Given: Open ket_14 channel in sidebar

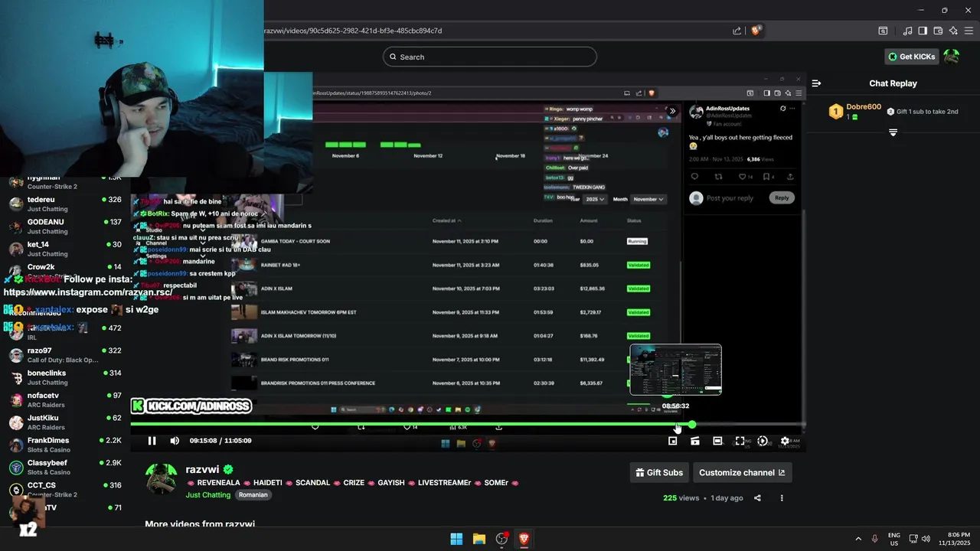Looking at the screenshot, I should (65, 249).
